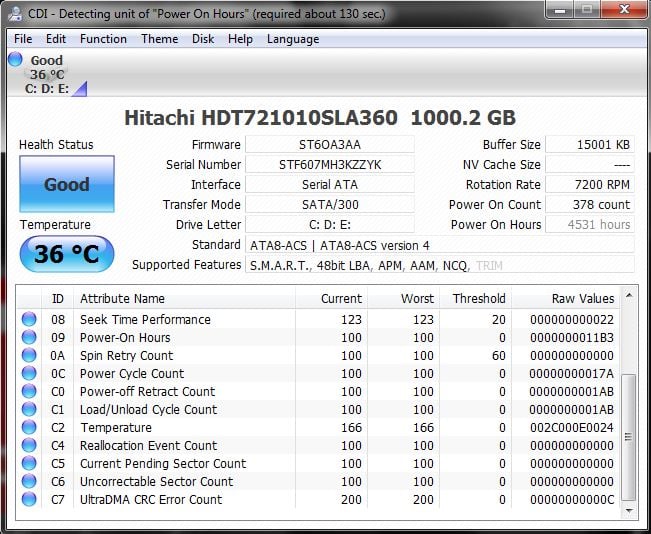The height and width of the screenshot is (534, 651).
Task: Minimize the CDI window
Action: (x=559, y=10)
